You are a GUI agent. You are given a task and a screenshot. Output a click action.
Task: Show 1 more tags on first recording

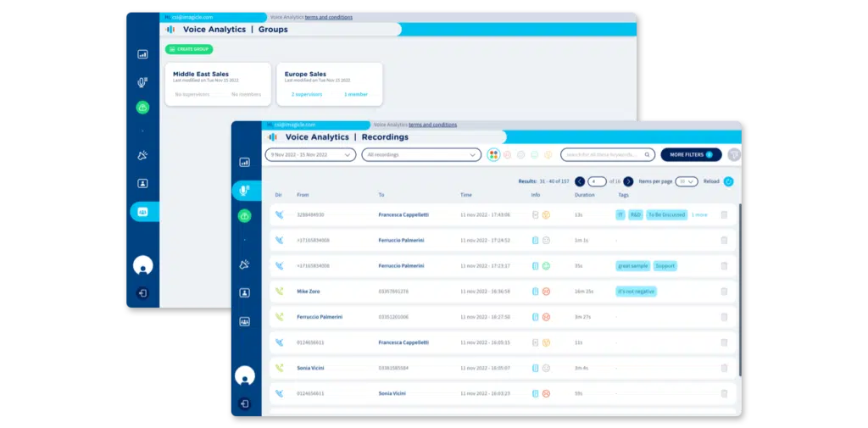point(699,214)
